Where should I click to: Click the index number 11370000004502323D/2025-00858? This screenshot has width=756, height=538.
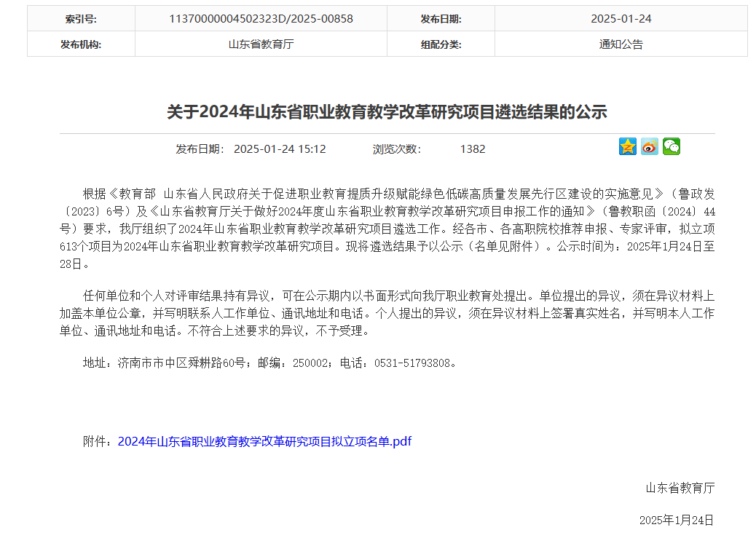coord(261,19)
